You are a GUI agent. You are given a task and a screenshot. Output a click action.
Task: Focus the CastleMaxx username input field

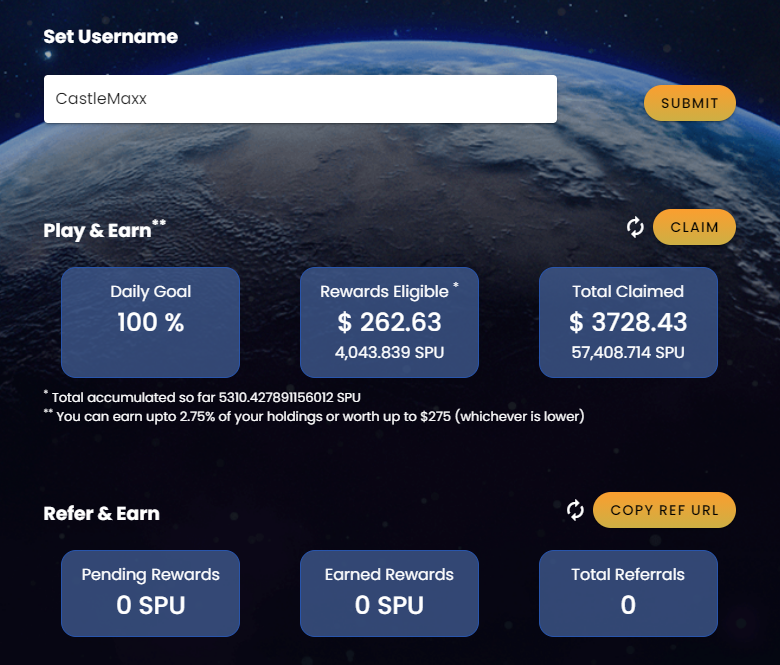(300, 99)
